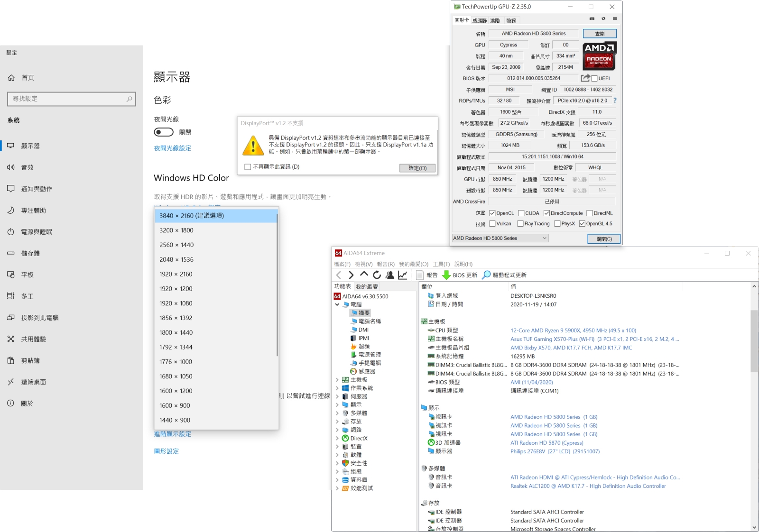Image resolution: width=759 pixels, height=532 pixels.
Task: Toggle Ray Tracing checkbox in GPU-Z
Action: [x=520, y=224]
